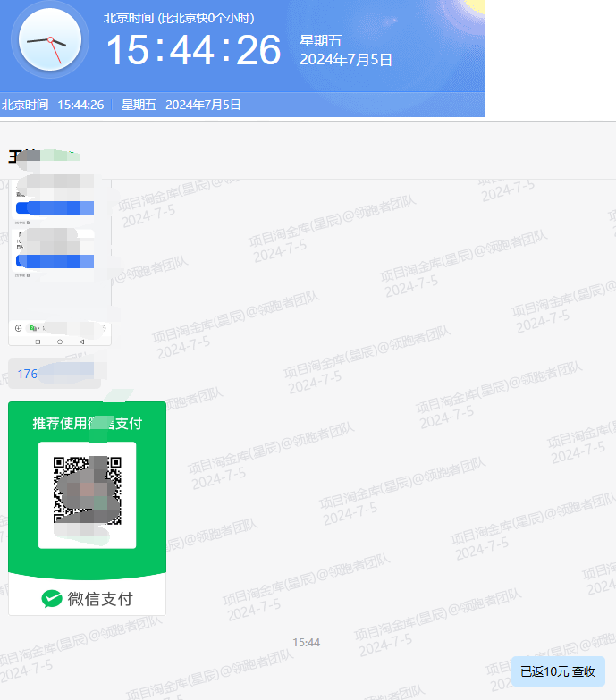Screen dimensions: 616x700
Task: Click '星期五' beside the large clock
Action: pos(321,40)
